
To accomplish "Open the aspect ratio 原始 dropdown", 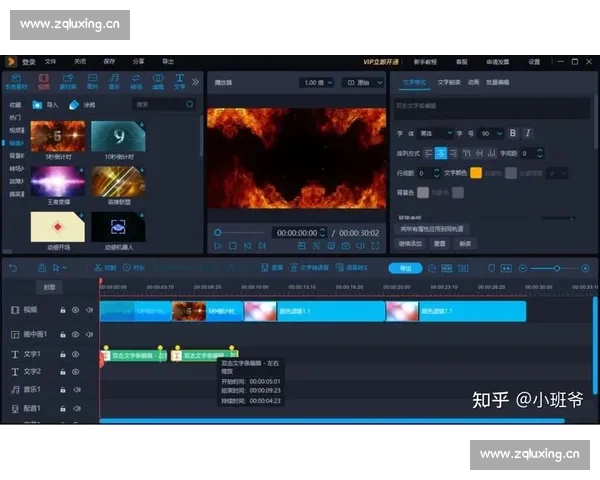I will (x=362, y=82).
